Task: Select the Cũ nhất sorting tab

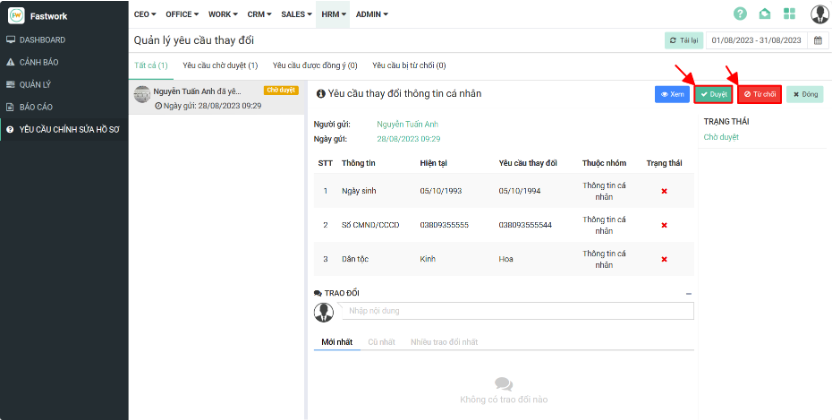Action: point(381,342)
